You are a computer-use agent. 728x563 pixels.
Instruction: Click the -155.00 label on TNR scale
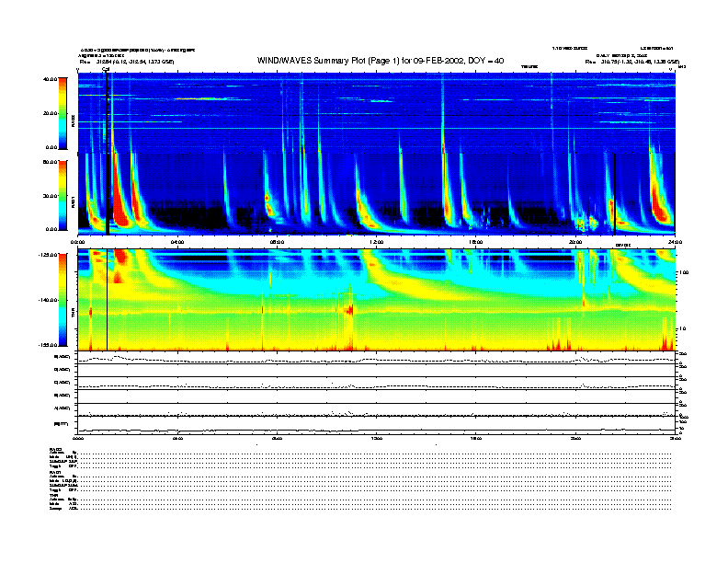(x=48, y=345)
